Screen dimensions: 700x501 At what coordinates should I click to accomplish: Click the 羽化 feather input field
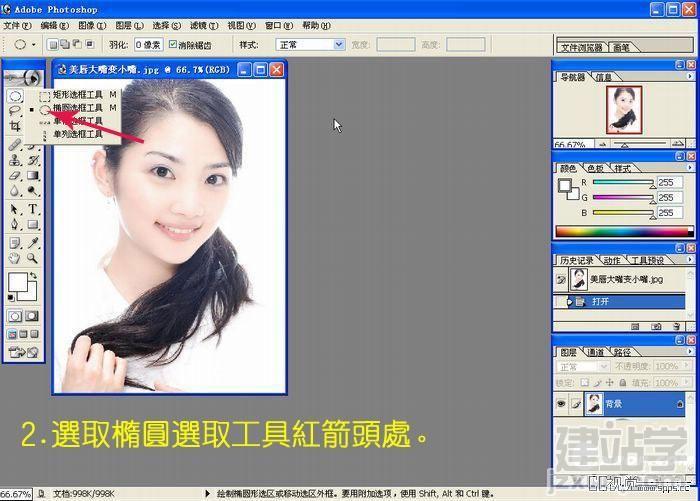[x=149, y=45]
